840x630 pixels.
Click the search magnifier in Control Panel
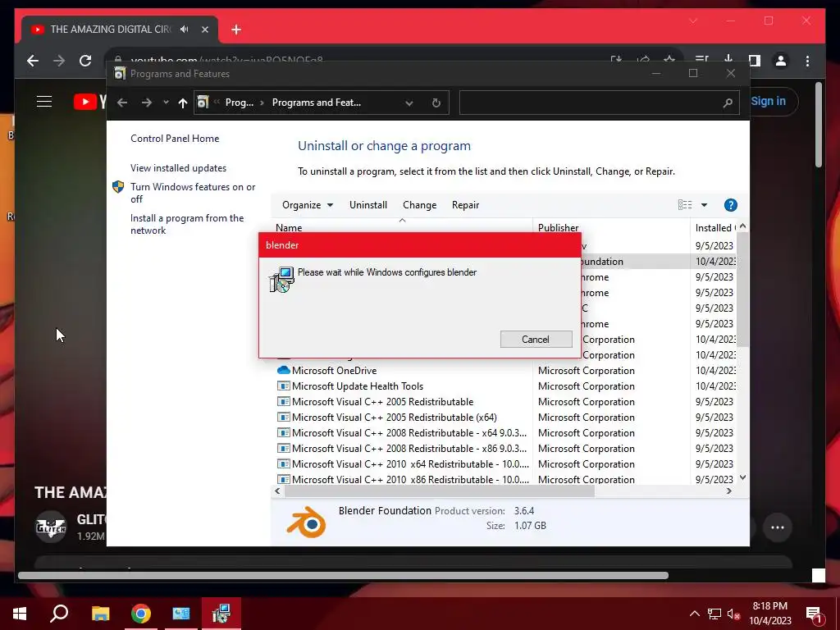pos(728,103)
